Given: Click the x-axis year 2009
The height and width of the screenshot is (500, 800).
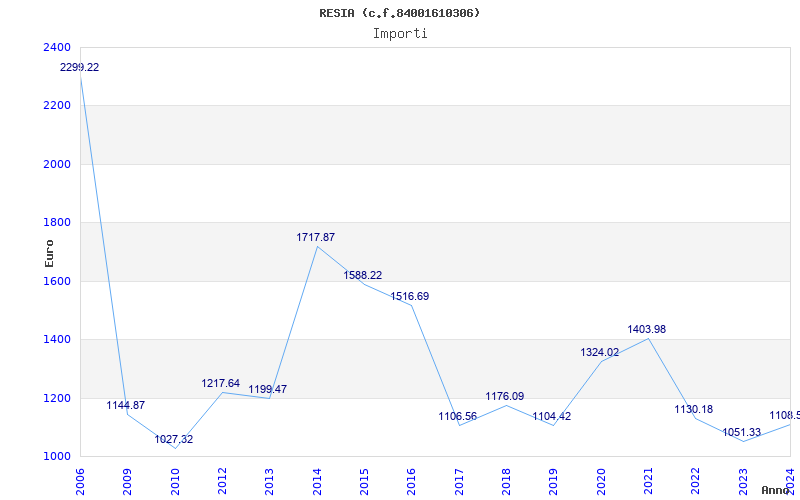Looking at the screenshot, I should [127, 482].
